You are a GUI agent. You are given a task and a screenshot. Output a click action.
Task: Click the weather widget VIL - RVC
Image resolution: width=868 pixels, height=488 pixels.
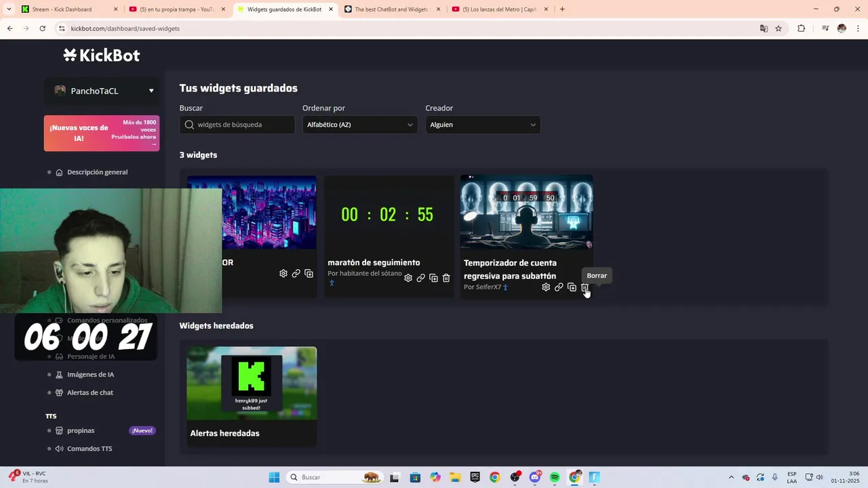pos(28,477)
